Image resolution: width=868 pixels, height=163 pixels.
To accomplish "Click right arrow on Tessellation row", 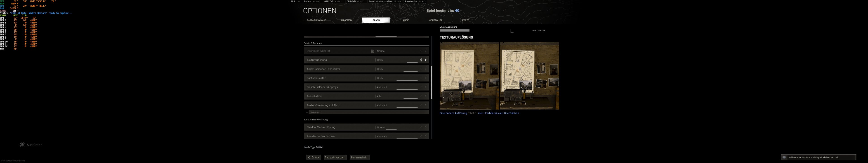I will tap(426, 96).
